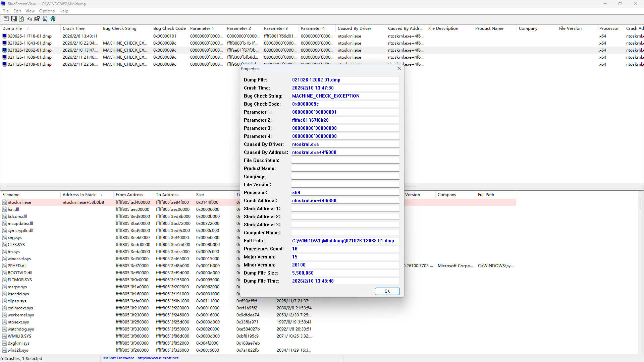This screenshot has width=644, height=362.
Task: Open the nirsoft.net website link
Action: 158,358
